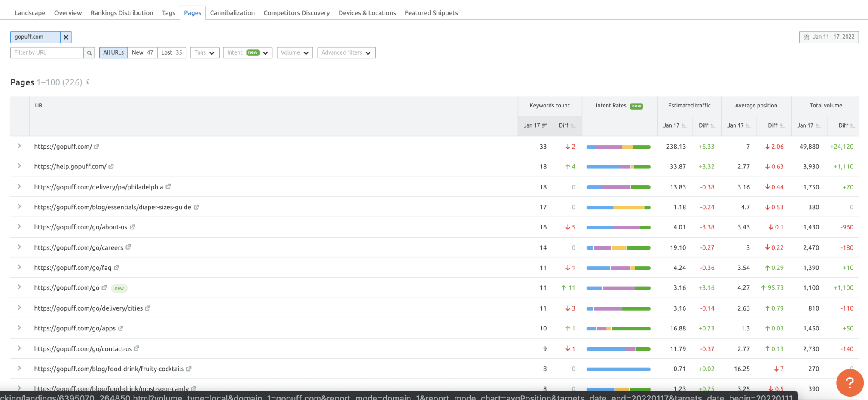Click the search magnifier icon beside URL filter
868x400 pixels.
[x=89, y=53]
